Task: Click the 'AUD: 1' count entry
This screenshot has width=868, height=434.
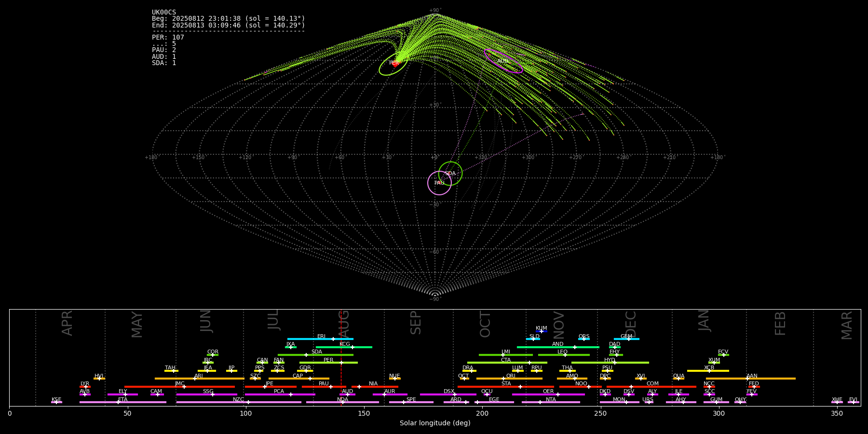Action: point(164,56)
